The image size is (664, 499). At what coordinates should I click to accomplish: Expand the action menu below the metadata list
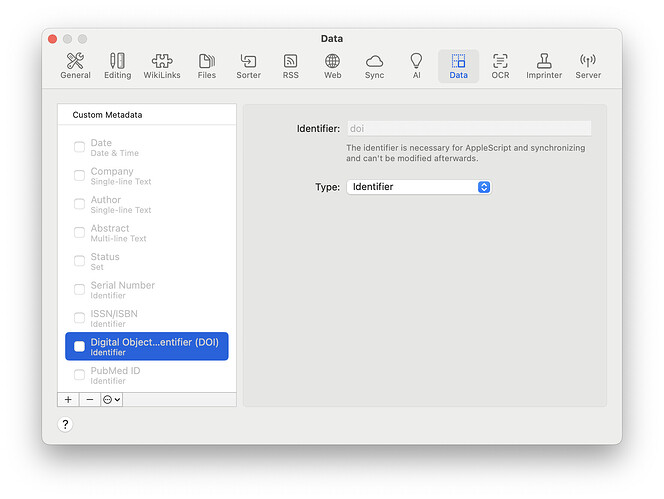coord(111,399)
